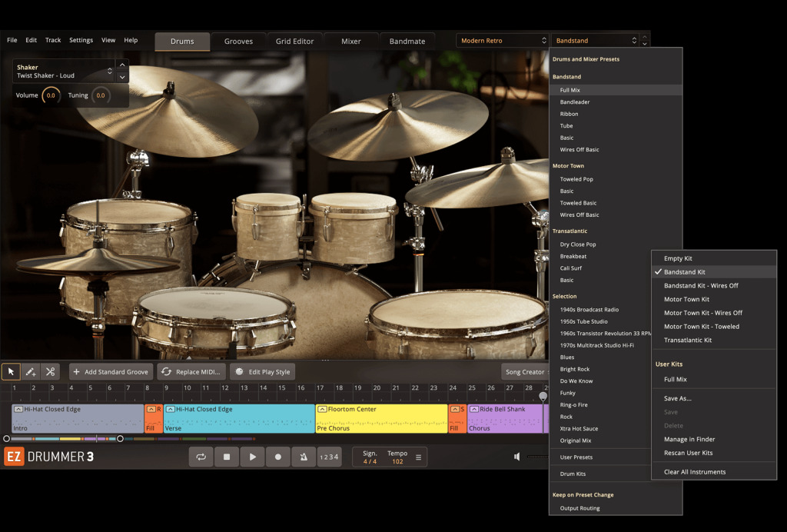Select the Toweled Pop preset
This screenshot has width=787, height=532.
click(616, 179)
